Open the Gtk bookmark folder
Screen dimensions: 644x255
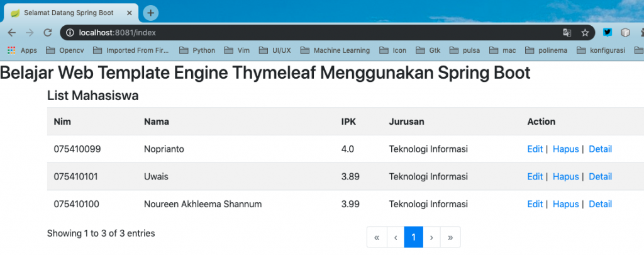428,50
